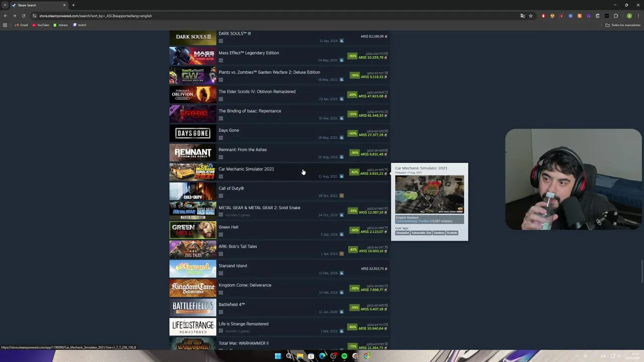
Task: Open Windows taskbar search
Action: (289, 356)
